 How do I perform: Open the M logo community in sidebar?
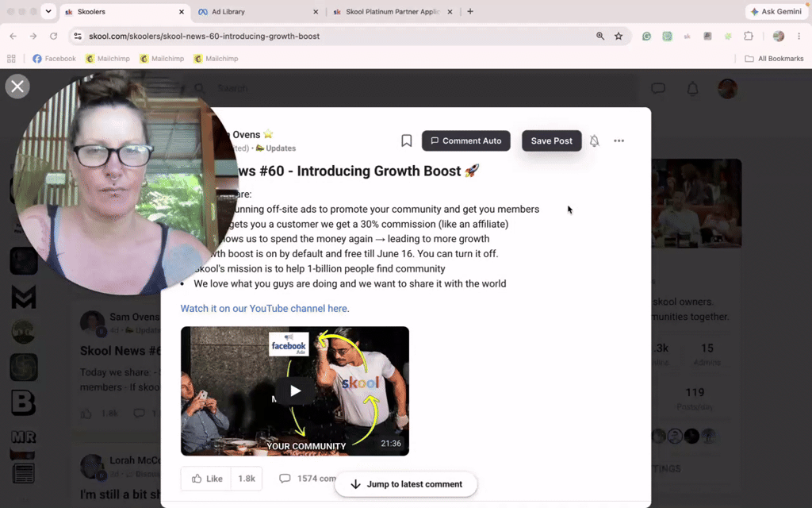[x=24, y=297]
